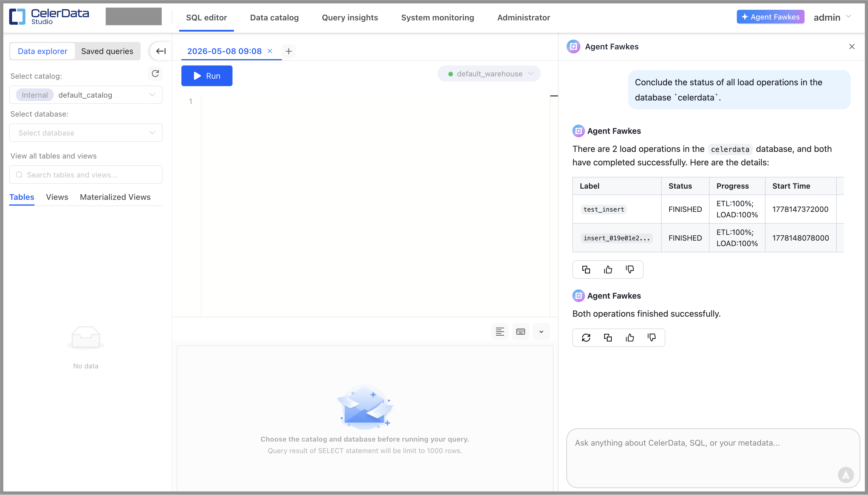
Task: Open Agent Fawkes from the header button
Action: [770, 17]
